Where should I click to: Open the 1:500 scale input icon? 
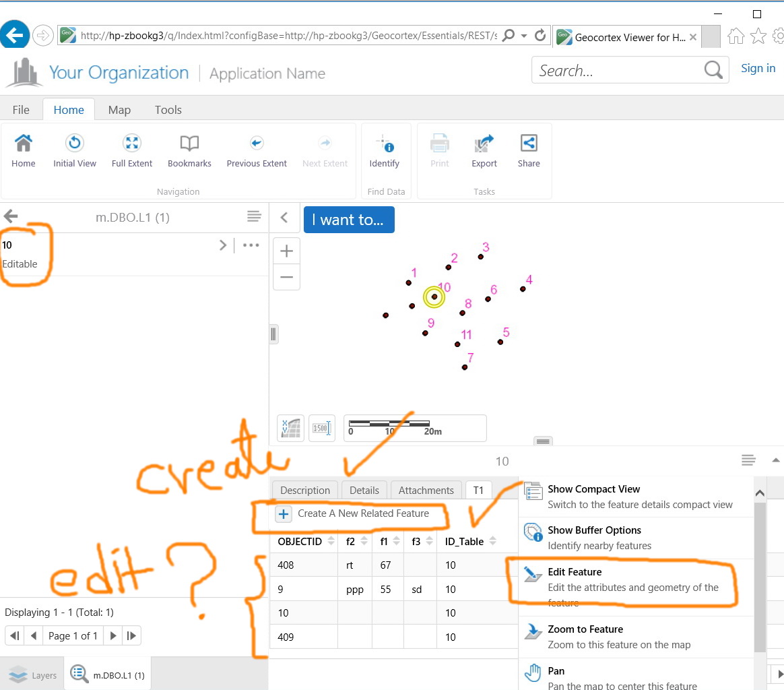[321, 428]
